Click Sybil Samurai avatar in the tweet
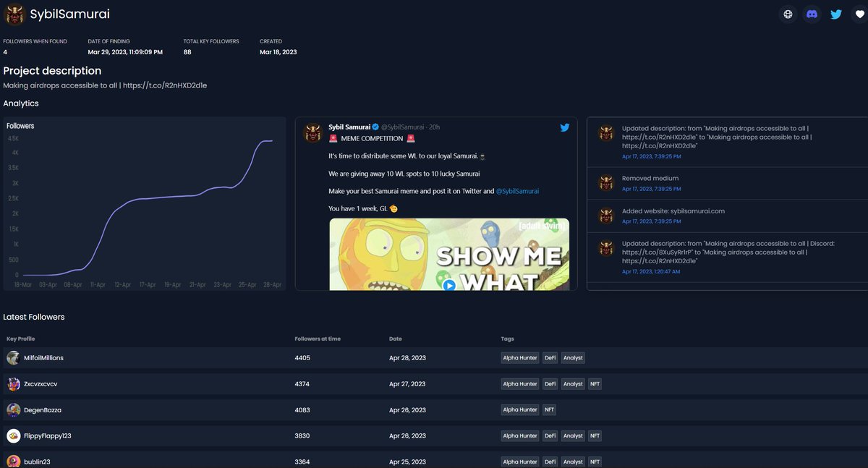The image size is (868, 468). click(312, 133)
